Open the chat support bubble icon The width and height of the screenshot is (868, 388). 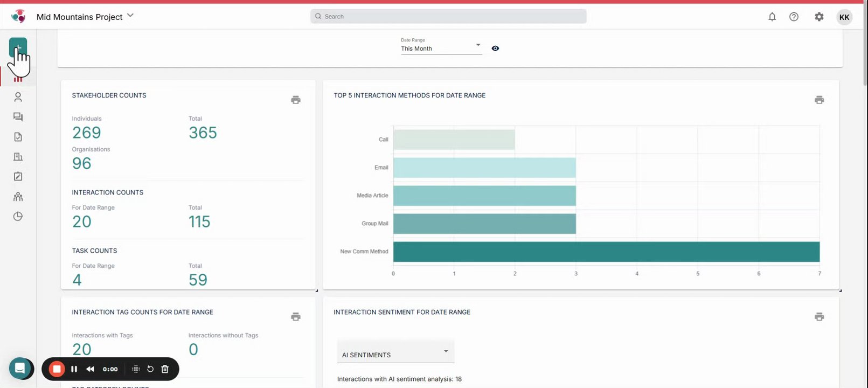click(x=20, y=369)
